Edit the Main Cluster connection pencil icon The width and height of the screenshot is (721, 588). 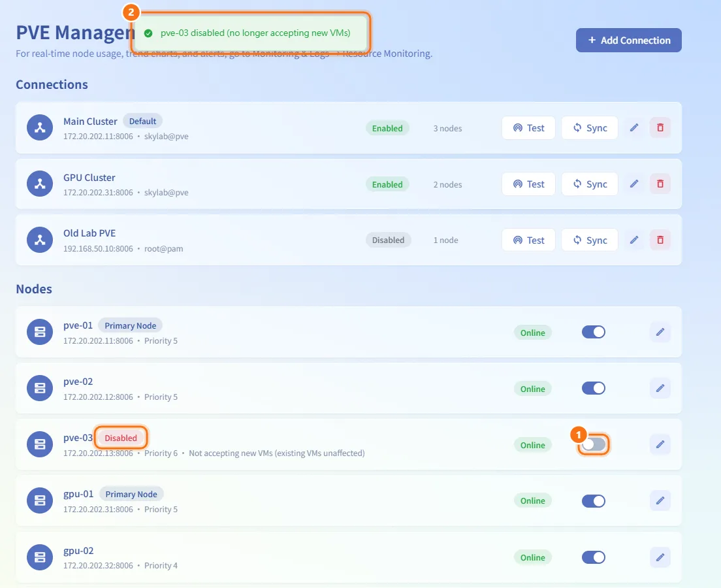(x=634, y=128)
